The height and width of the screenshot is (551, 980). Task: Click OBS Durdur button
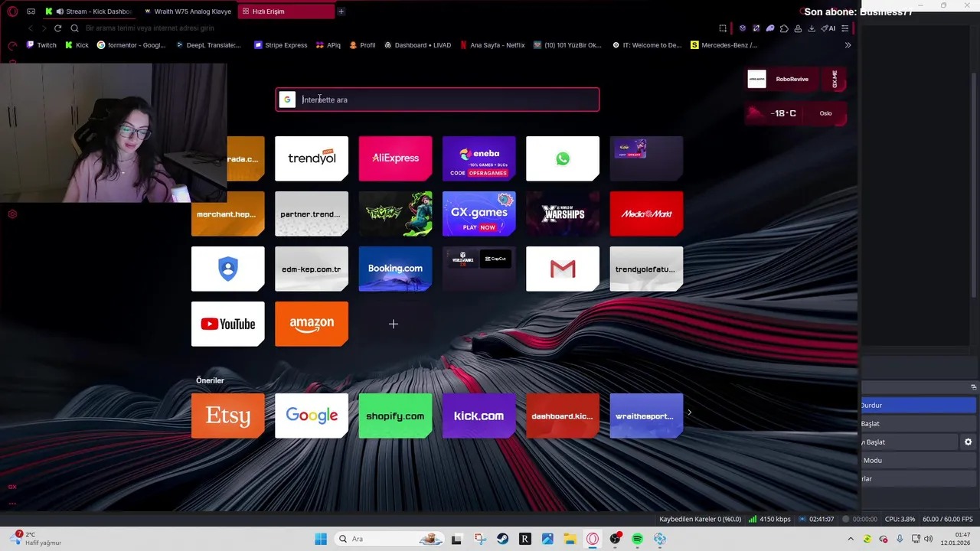[x=918, y=405]
